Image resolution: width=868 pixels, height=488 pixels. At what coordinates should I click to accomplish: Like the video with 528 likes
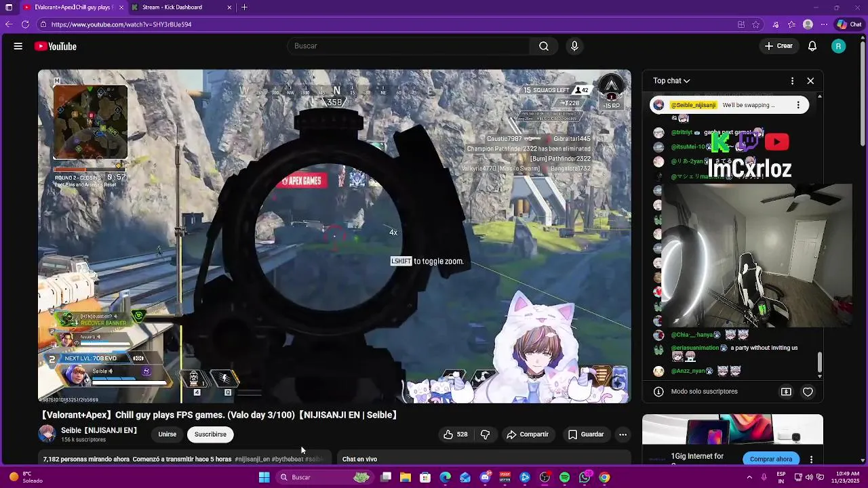pos(456,434)
